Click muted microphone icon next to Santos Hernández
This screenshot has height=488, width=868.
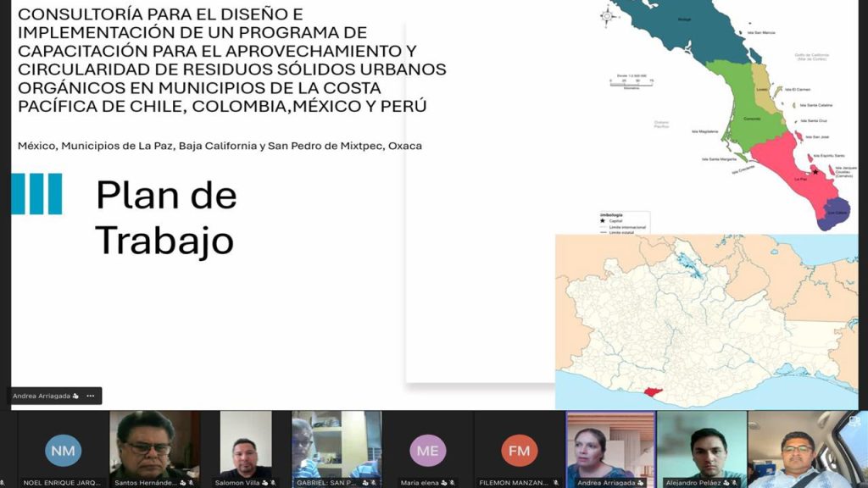[192, 482]
